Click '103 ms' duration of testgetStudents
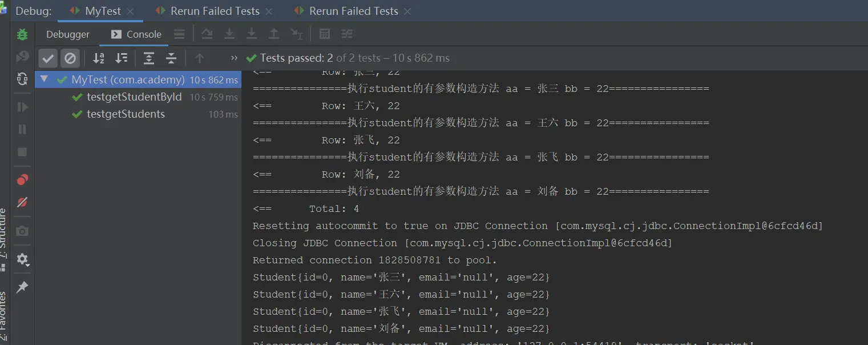This screenshot has height=345, width=868. coord(223,114)
